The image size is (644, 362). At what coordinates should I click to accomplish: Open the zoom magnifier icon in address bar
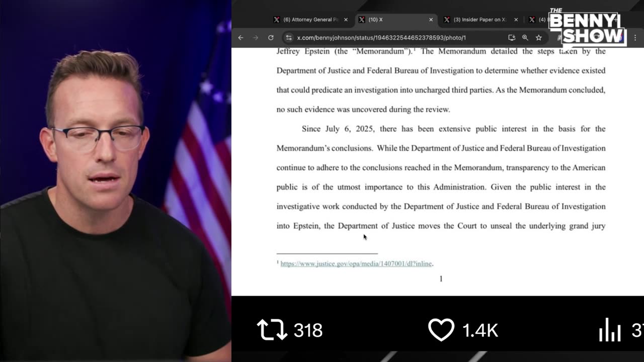(x=525, y=38)
